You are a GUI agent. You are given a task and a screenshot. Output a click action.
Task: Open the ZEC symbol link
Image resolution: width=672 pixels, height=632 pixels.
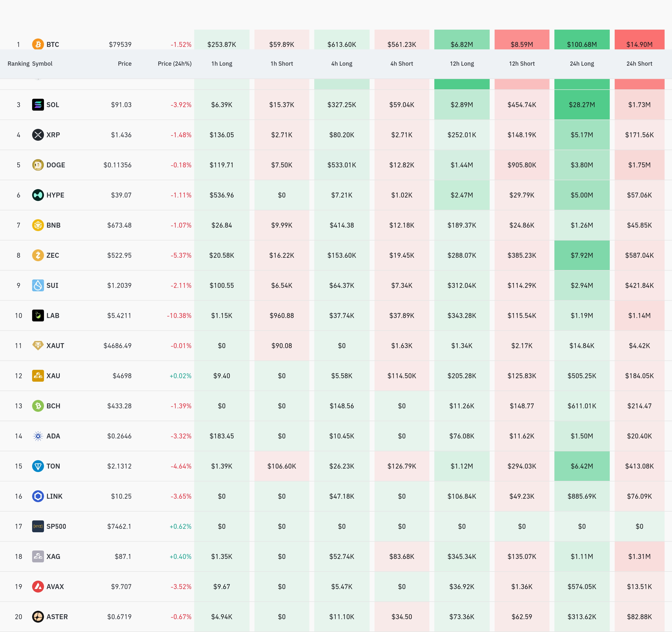tap(53, 255)
